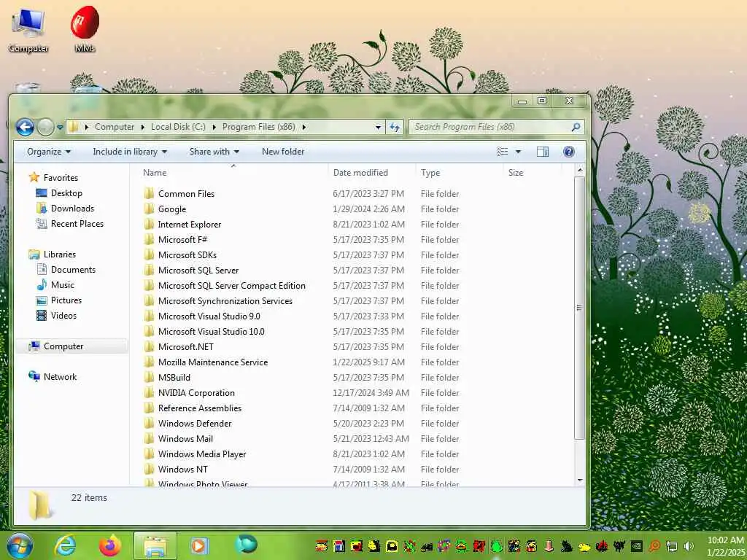Select the Windows Defender folder icon
The width and height of the screenshot is (747, 560).
pos(149,424)
